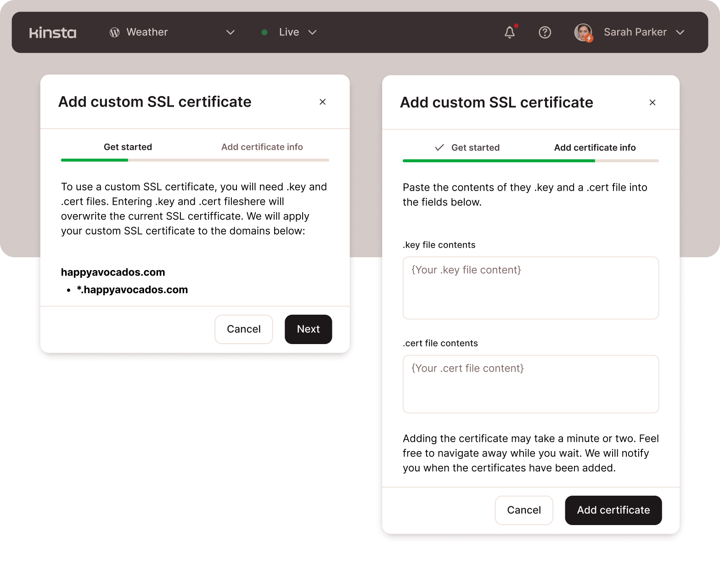Open the Live environment dropdown
Viewport: 720px width, 588px height.
pyautogui.click(x=312, y=32)
